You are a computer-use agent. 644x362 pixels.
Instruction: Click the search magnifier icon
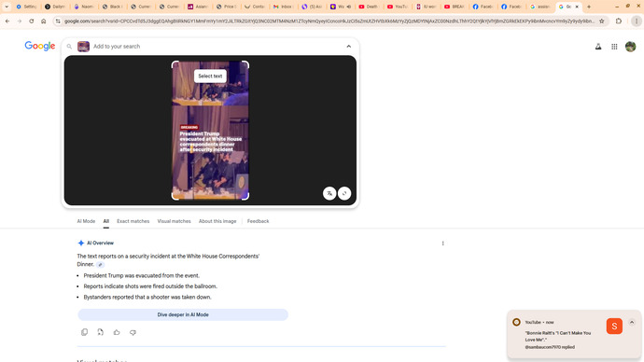click(x=69, y=47)
